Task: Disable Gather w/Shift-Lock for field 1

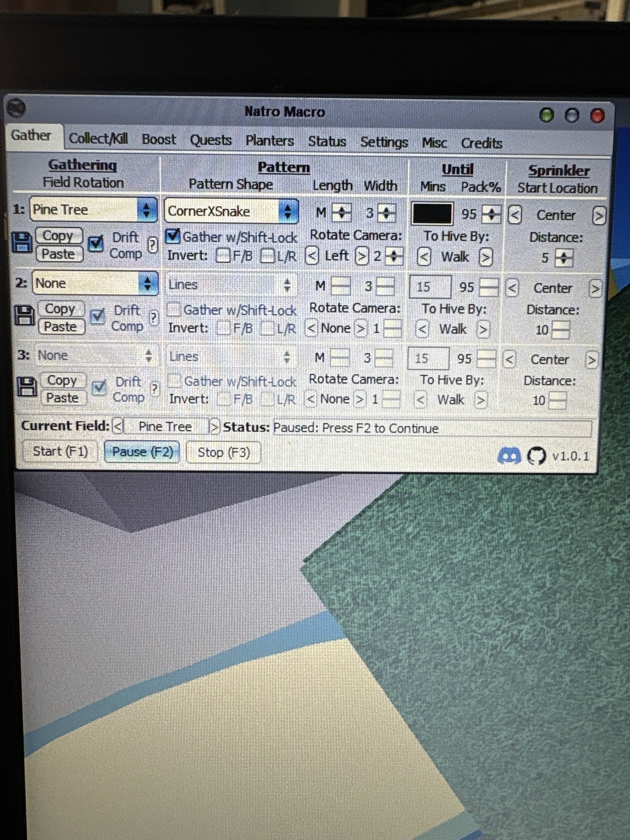Action: [x=173, y=236]
